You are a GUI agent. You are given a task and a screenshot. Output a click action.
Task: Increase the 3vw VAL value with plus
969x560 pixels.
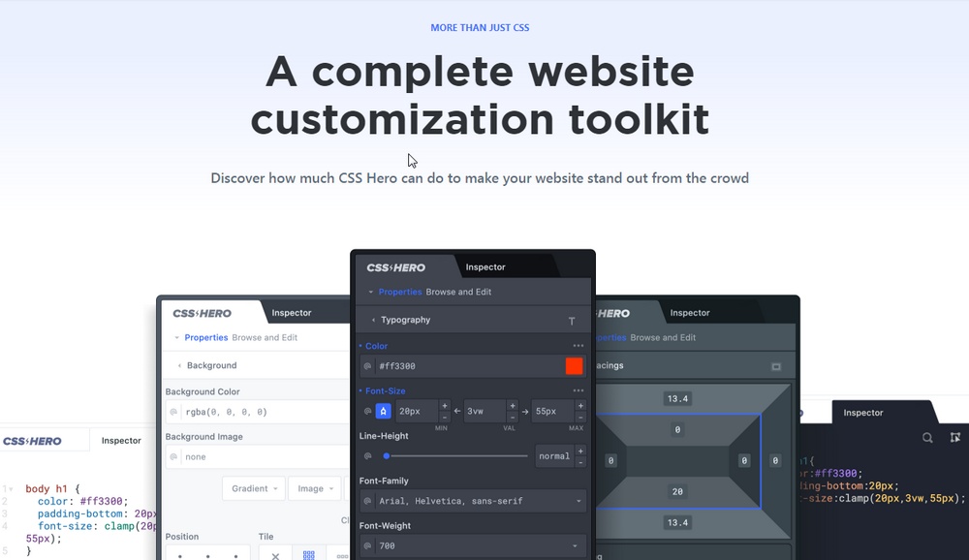click(513, 406)
